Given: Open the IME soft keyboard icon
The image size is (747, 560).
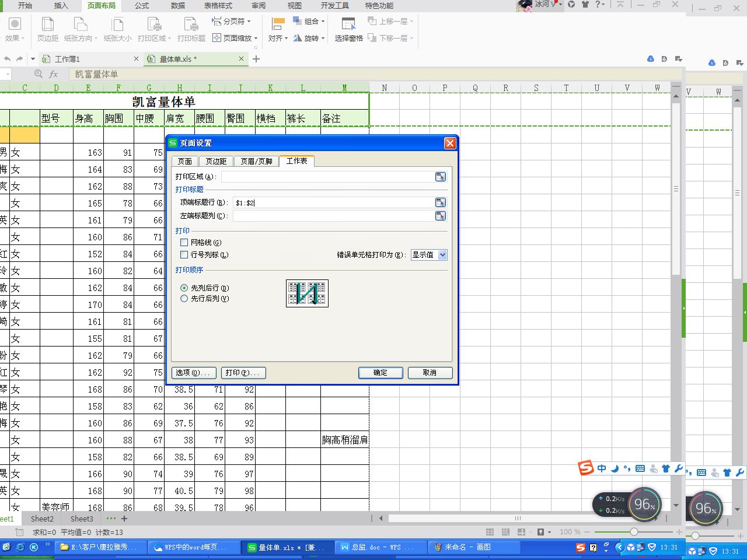Looking at the screenshot, I should coord(640,468).
